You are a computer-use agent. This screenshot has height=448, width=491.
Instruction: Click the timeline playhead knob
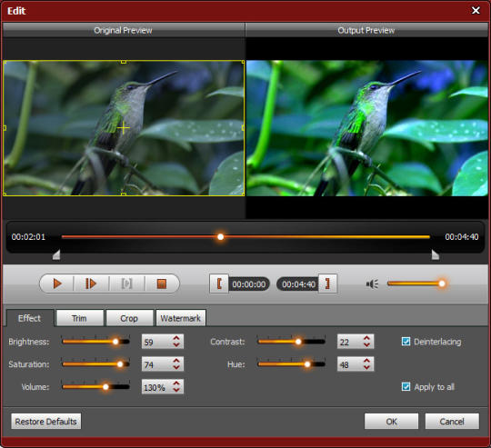tap(220, 237)
